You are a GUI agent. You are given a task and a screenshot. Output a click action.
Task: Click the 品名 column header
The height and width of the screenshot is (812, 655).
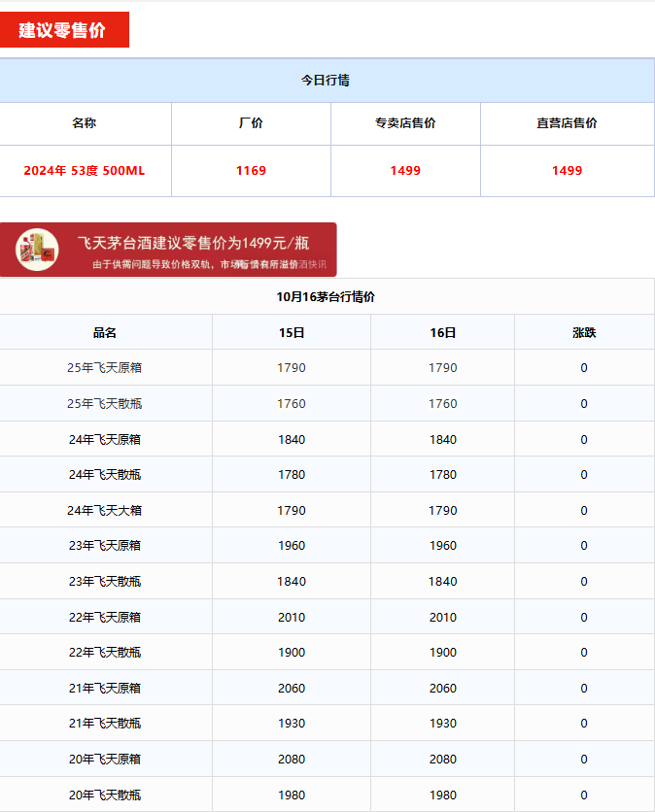click(105, 333)
